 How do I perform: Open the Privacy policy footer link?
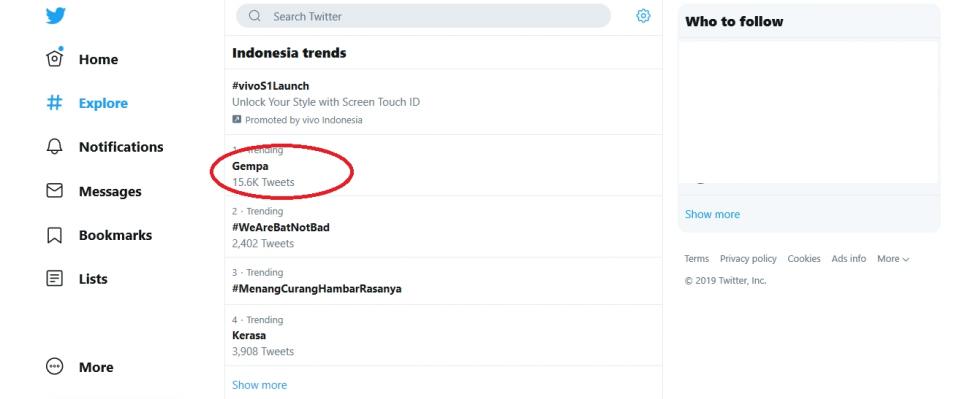(x=748, y=259)
